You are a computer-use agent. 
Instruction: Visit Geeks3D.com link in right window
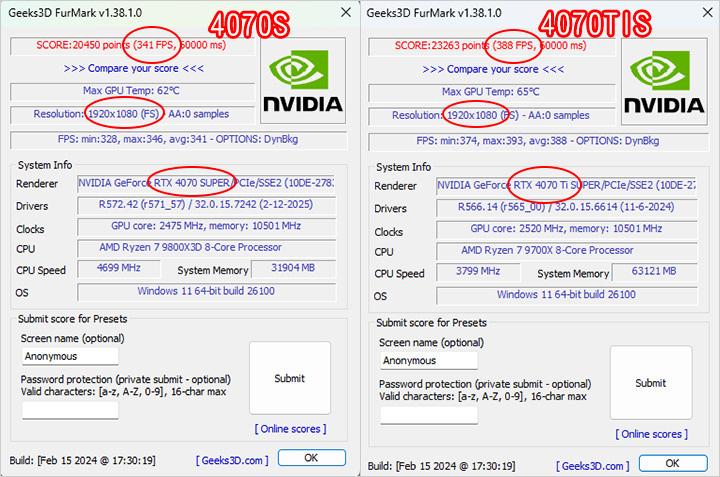(592, 466)
